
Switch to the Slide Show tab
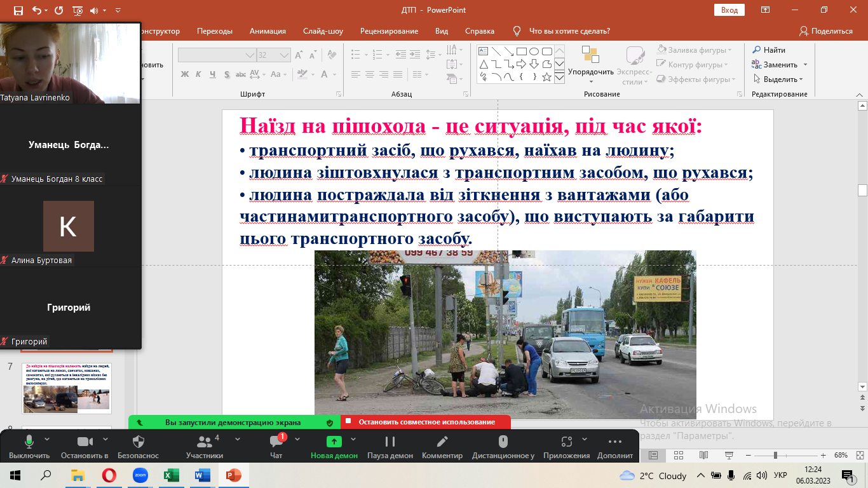click(x=323, y=31)
